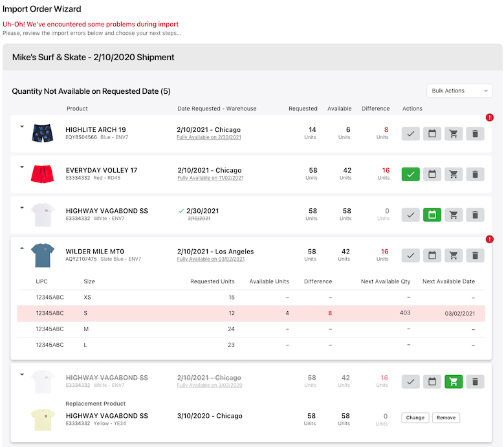This screenshot has height=447, width=504.
Task: Open the Bulk Actions dropdown
Action: click(x=459, y=91)
